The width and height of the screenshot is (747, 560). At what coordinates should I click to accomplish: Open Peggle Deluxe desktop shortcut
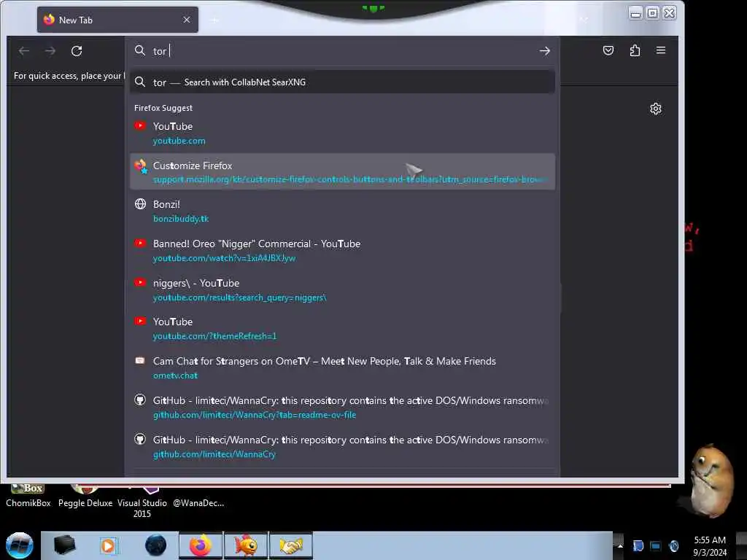[x=85, y=495]
